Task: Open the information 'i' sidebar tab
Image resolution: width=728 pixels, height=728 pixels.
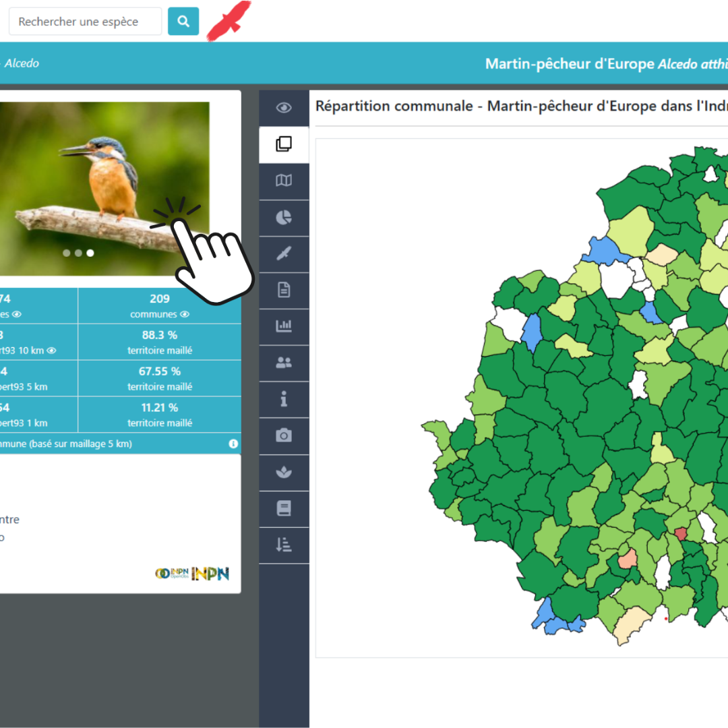Action: [x=284, y=399]
